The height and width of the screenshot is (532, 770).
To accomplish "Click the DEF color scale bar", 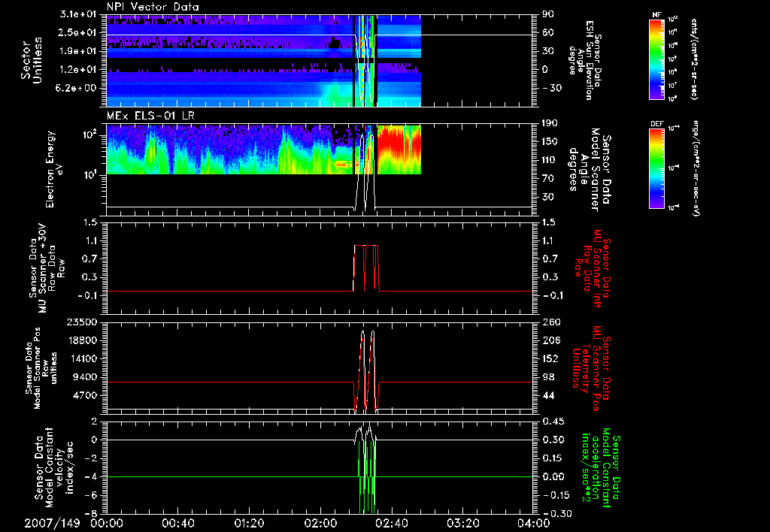I will tap(656, 168).
